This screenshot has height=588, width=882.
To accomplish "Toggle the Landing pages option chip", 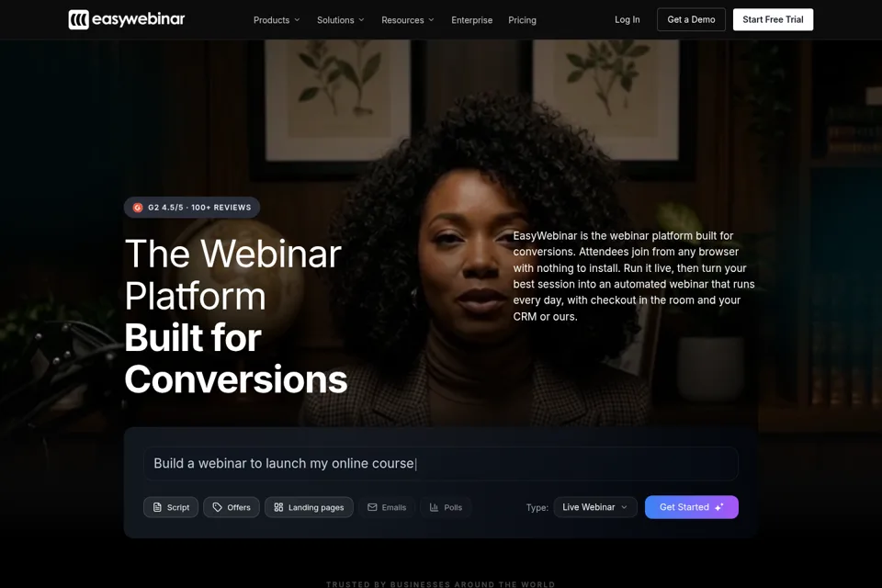I will pyautogui.click(x=309, y=507).
